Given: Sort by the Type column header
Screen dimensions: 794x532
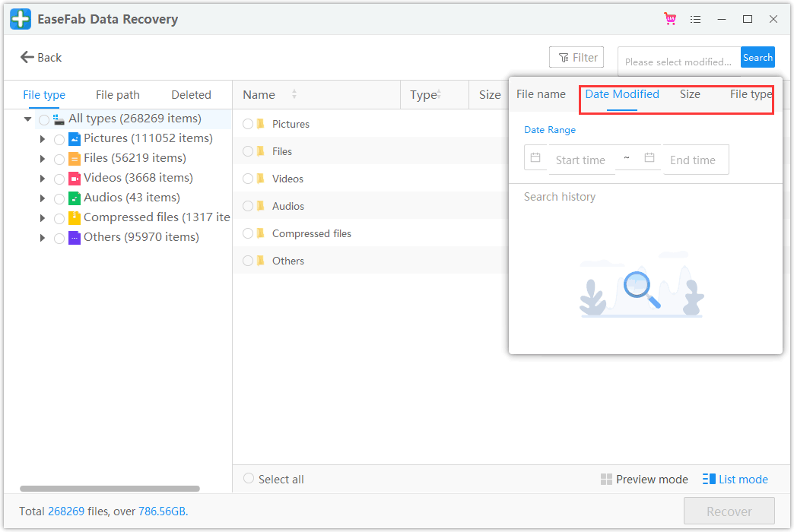Looking at the screenshot, I should 425,95.
